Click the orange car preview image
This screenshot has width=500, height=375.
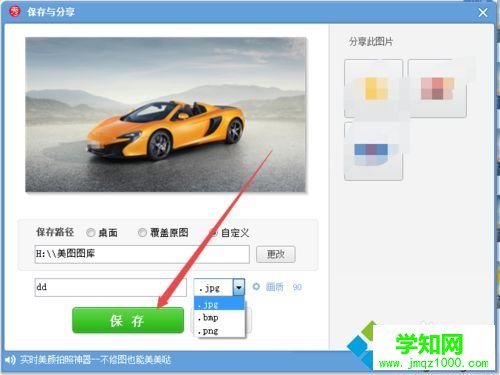tap(166, 115)
